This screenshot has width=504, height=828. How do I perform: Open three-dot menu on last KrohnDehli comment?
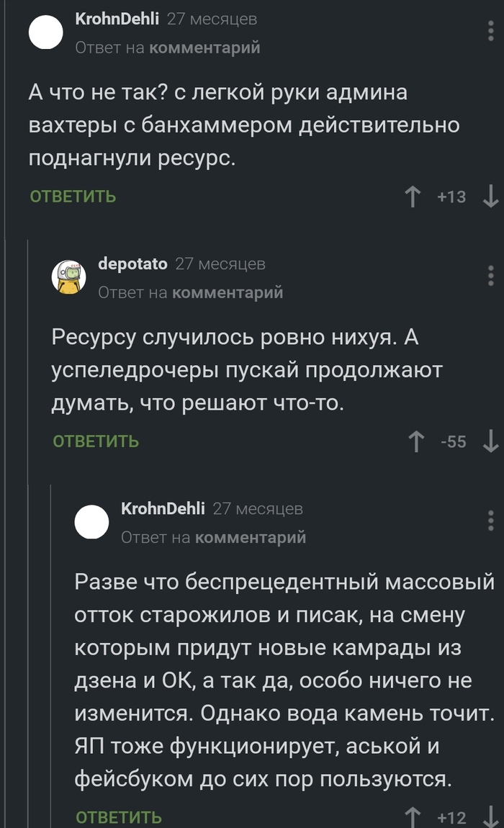490,521
